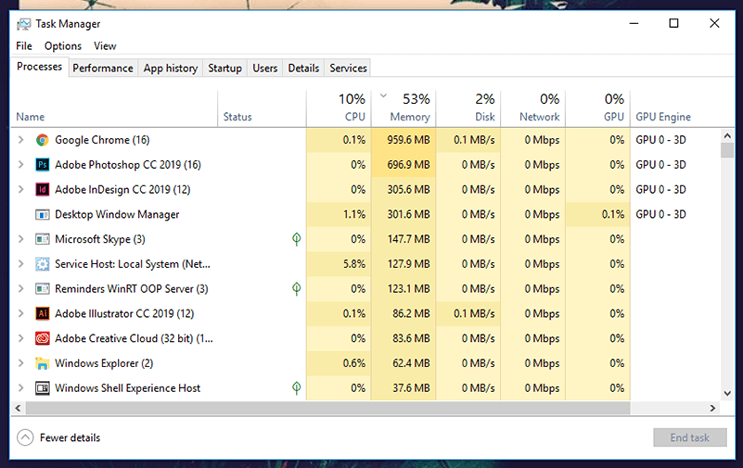Expand the Service Host: Local System group

click(21, 264)
